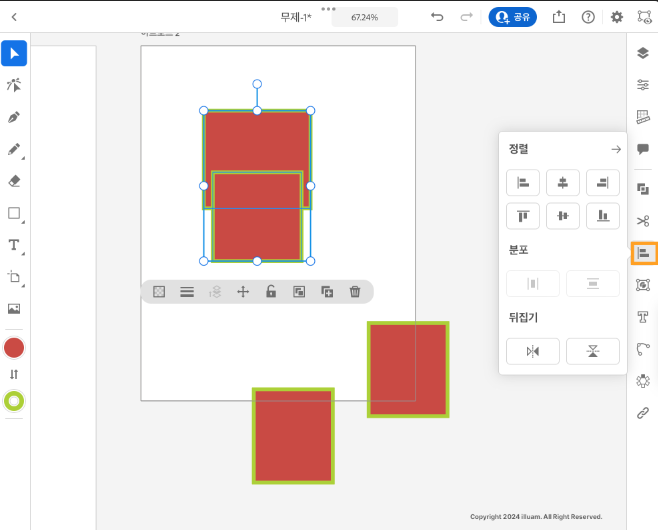Select the red rectangle overlapping artboard edge
This screenshot has width=658, height=530.
tap(408, 369)
